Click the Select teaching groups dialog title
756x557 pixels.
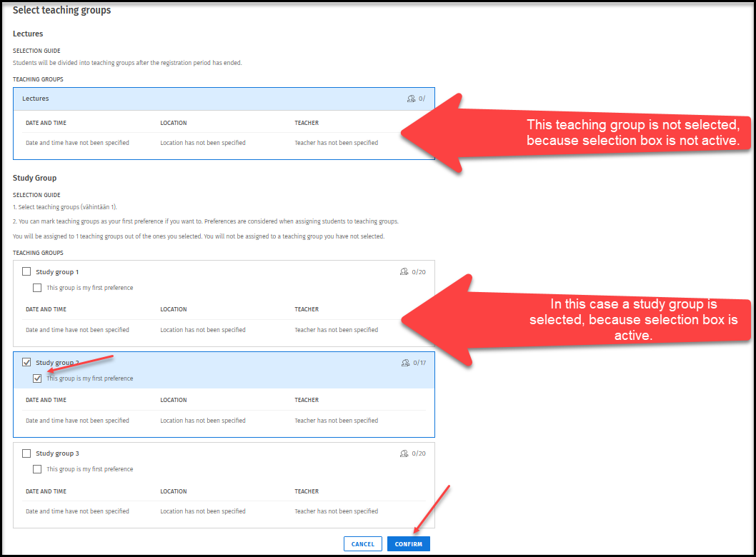coord(61,11)
